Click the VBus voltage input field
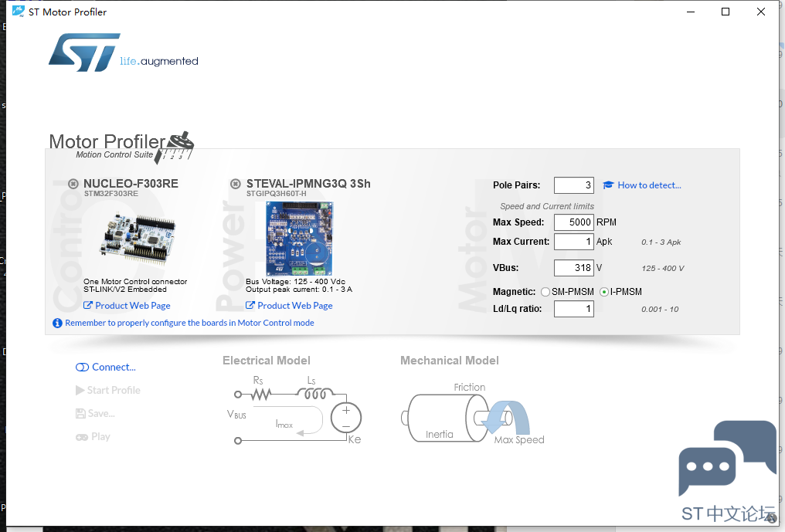 coord(573,268)
